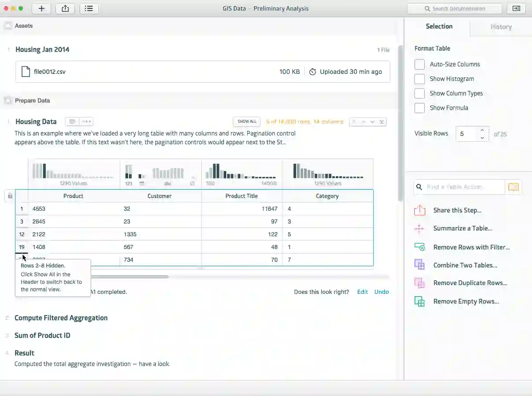Click the SHOW ALL button

click(247, 121)
